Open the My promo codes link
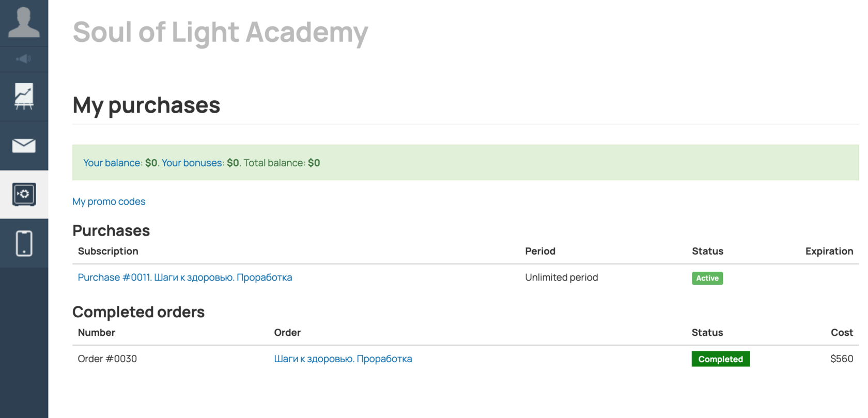 (x=109, y=202)
